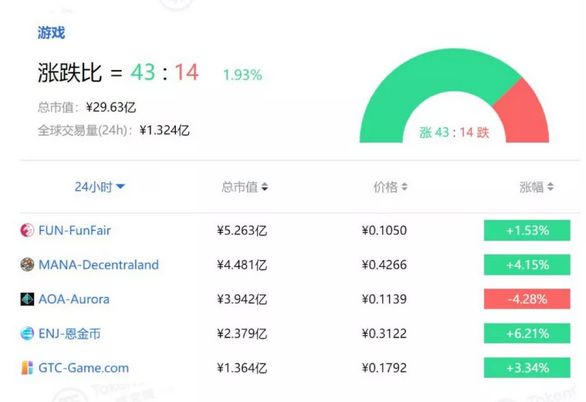Open the 游戏 category link
Screen dimensions: 586x402
[51, 33]
